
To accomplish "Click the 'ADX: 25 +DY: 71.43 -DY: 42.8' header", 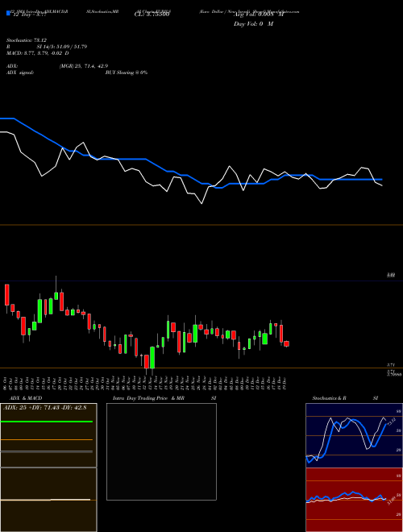I will (x=44, y=408).
